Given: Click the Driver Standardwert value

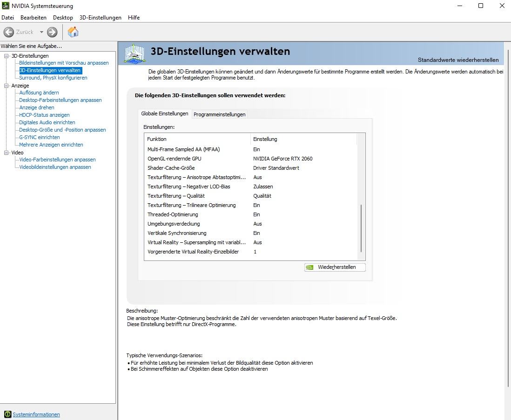Looking at the screenshot, I should [276, 168].
